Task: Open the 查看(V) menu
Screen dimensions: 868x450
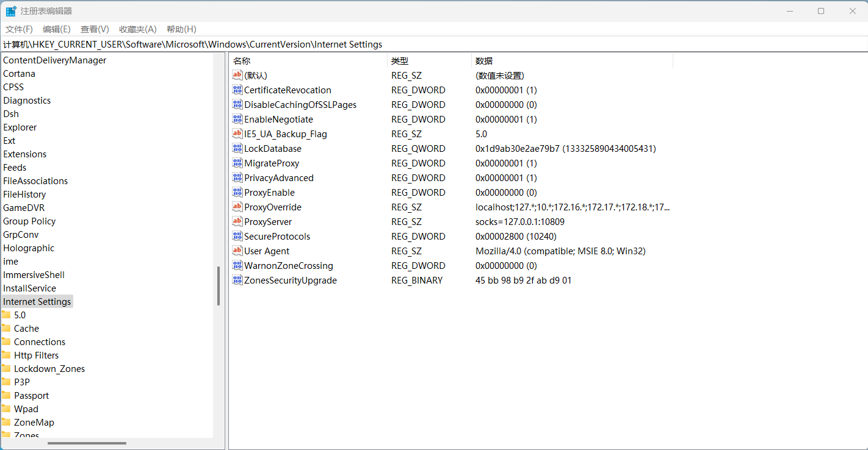Action: (x=95, y=29)
